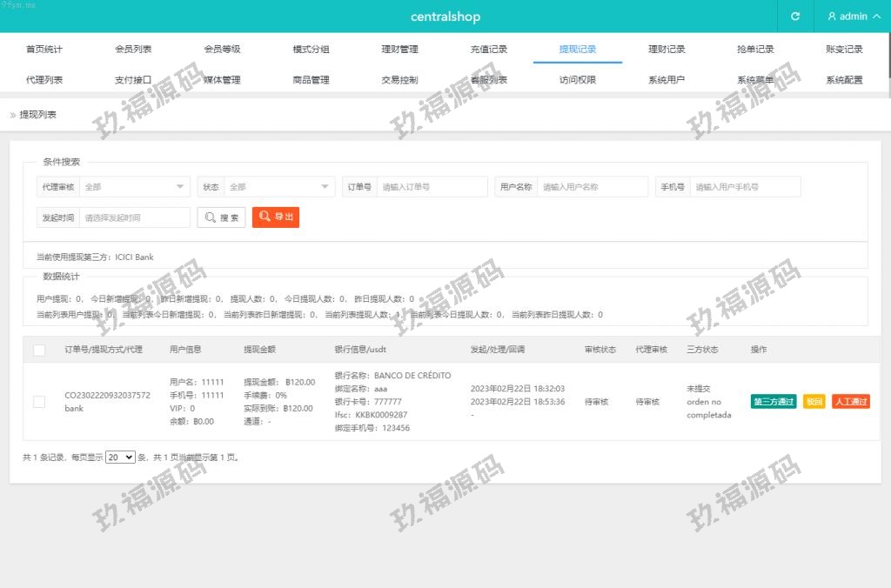Viewport: 891px width, 588px height.
Task: Expand the 代理审核 dropdown
Action: (x=134, y=187)
